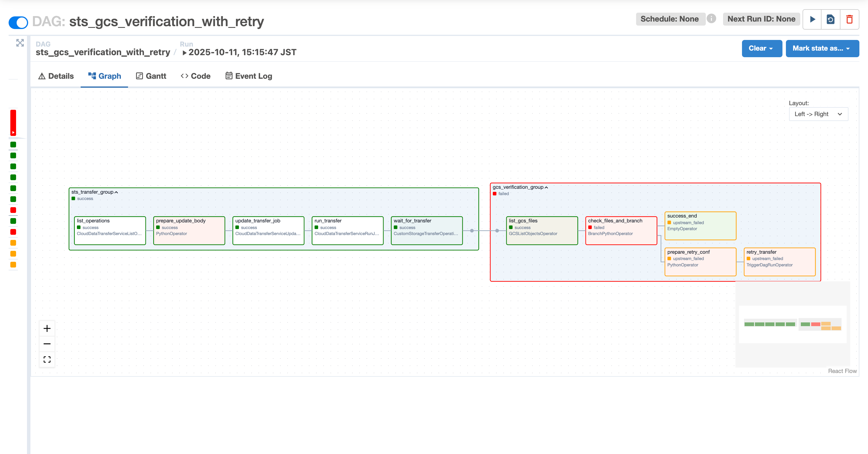Image resolution: width=868 pixels, height=454 pixels.
Task: Trigger the DAG with the play icon
Action: [812, 19]
